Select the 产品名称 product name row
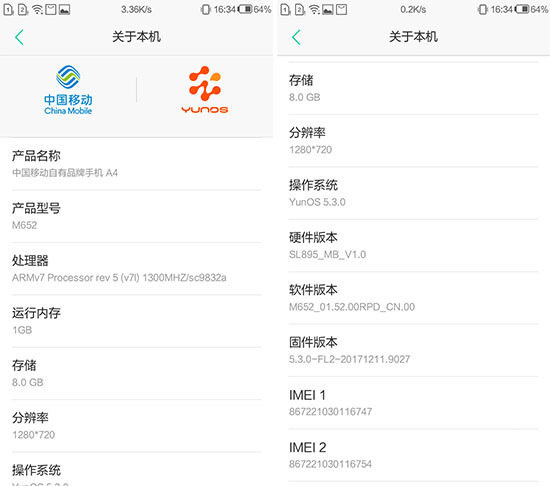Viewport: 550px width, 486px height. pos(136,164)
